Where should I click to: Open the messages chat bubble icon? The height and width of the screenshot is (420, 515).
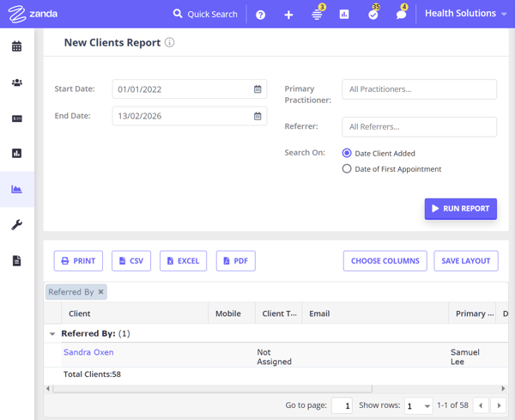pyautogui.click(x=401, y=15)
